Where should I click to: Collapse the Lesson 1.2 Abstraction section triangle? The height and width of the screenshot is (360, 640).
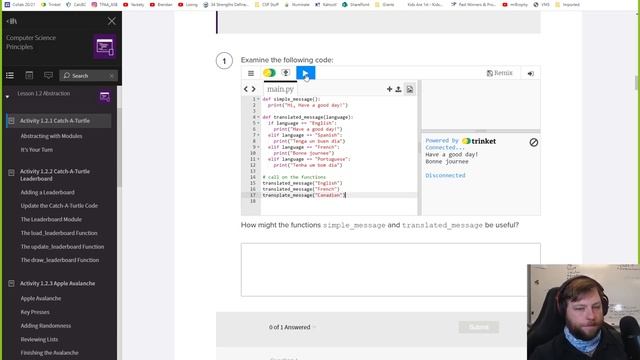[x=7, y=97]
